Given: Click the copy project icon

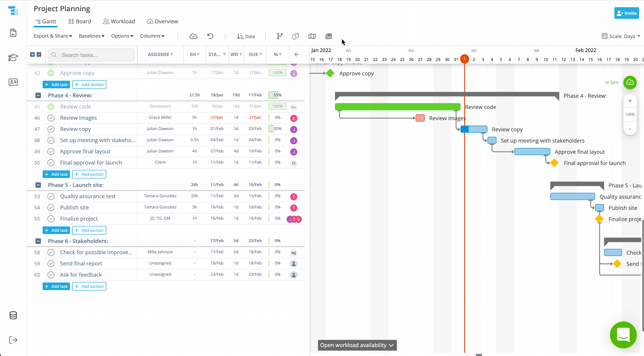Looking at the screenshot, I should pyautogui.click(x=295, y=36).
